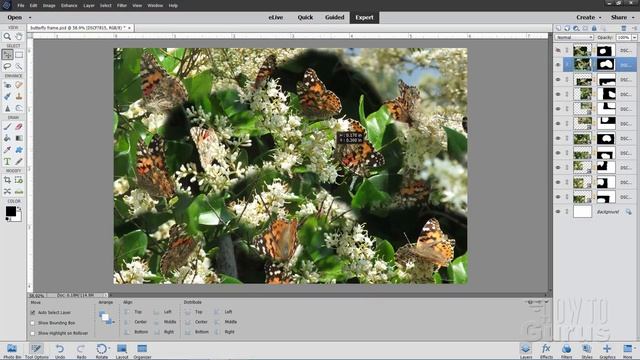The image size is (640, 360).
Task: Select the Red Eye Removal tool
Action: (x=7, y=85)
